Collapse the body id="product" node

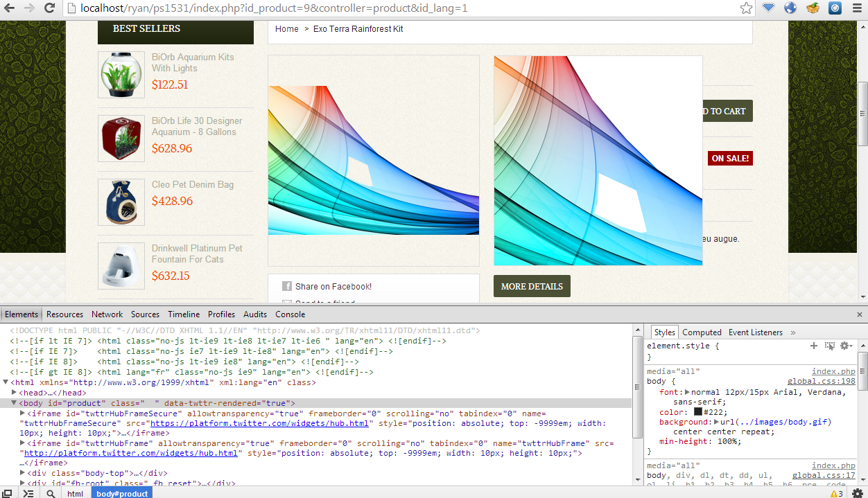click(14, 403)
